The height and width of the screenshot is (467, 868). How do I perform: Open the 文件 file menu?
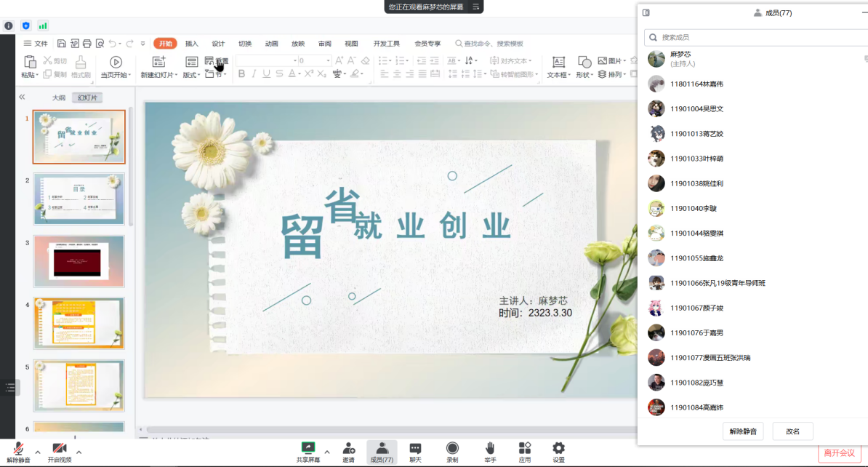pyautogui.click(x=36, y=44)
